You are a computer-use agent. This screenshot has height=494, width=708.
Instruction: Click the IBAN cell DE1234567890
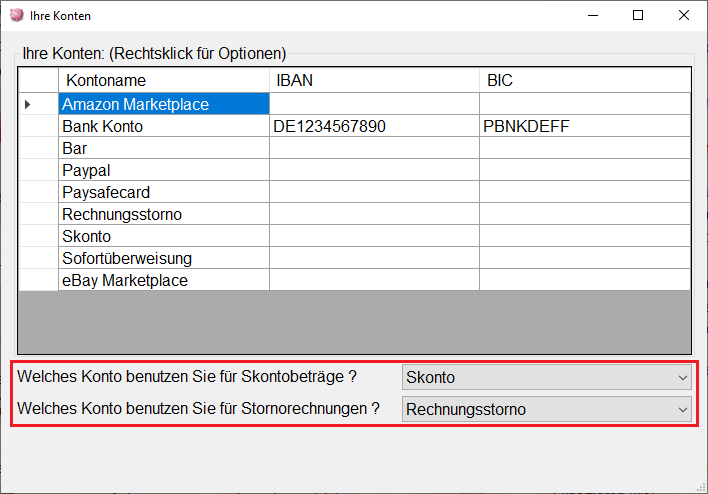pyautogui.click(x=374, y=126)
